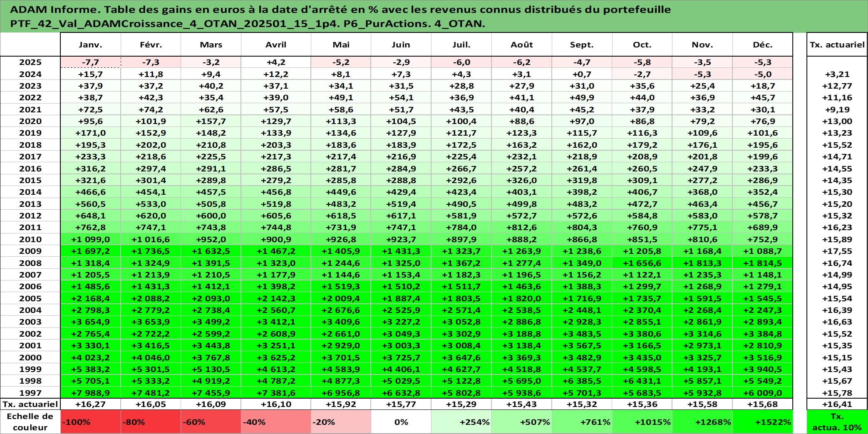
Task: Click the +1268% green scale swatch
Action: [702, 422]
